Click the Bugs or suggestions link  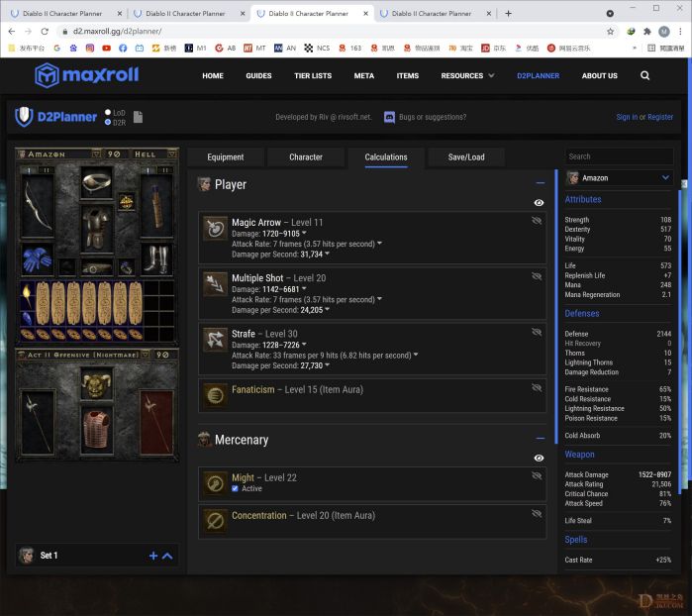[433, 117]
